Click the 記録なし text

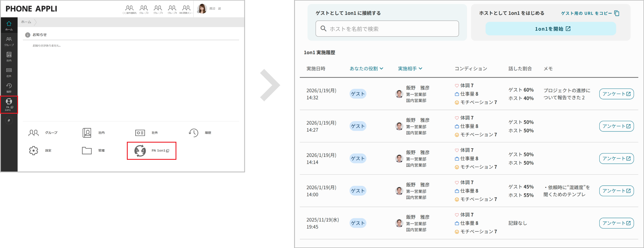517,223
